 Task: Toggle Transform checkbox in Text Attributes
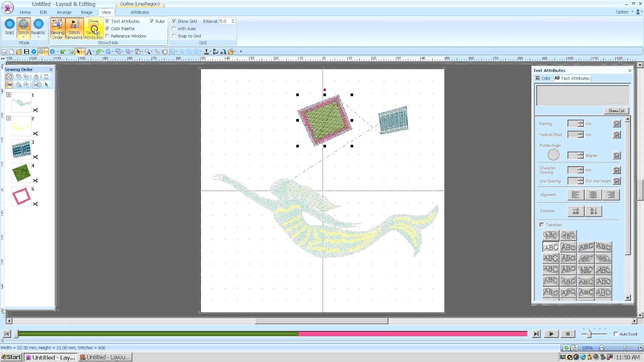[x=542, y=225]
